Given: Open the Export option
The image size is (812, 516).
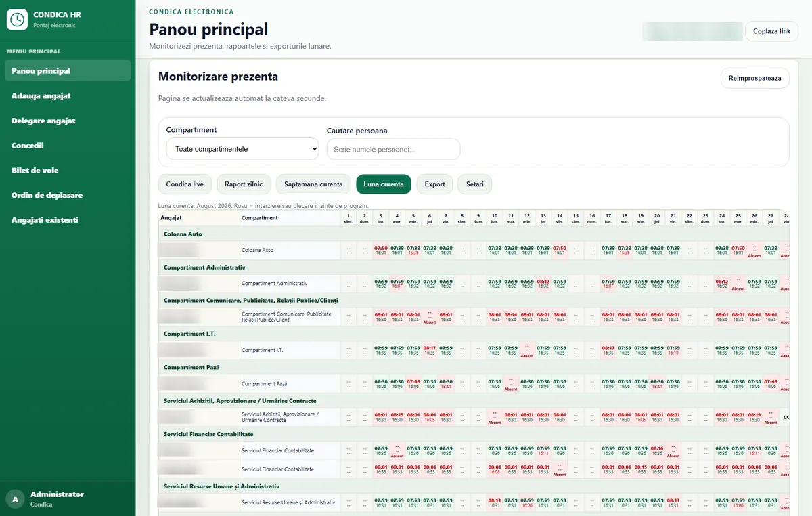Looking at the screenshot, I should (x=434, y=184).
